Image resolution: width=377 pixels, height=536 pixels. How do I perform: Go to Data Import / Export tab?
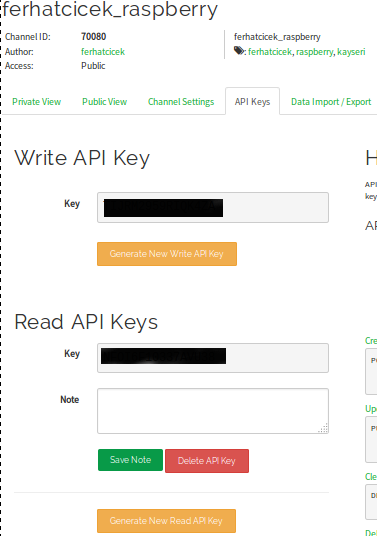(331, 102)
